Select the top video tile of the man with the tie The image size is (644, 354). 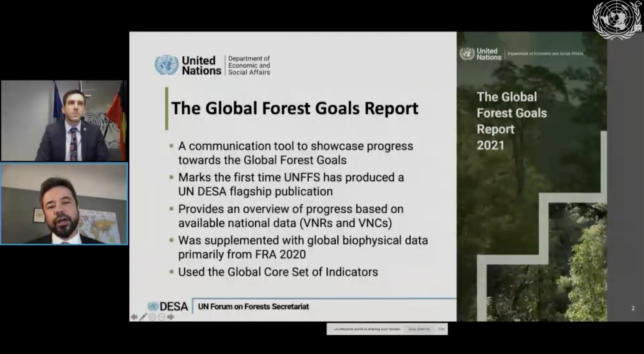click(x=64, y=121)
